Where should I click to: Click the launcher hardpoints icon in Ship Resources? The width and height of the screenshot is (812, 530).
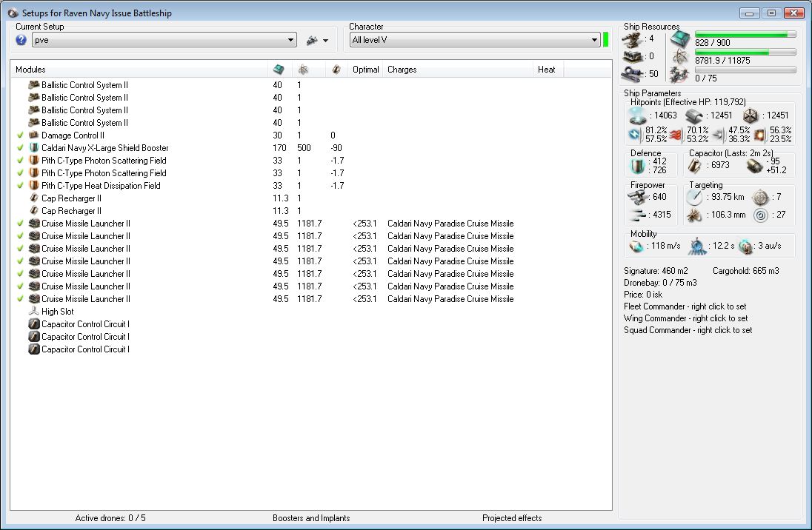point(632,56)
